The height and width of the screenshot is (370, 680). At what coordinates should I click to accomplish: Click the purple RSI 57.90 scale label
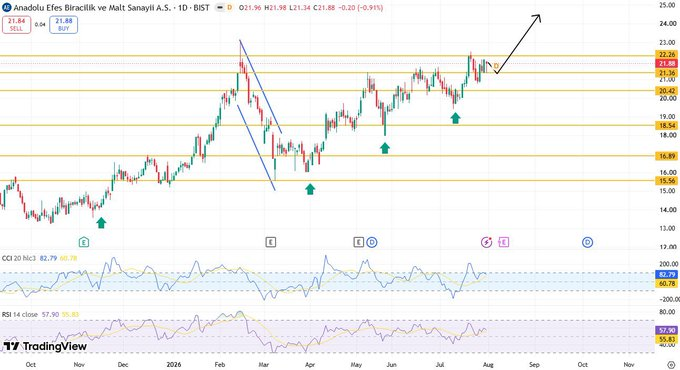pyautogui.click(x=667, y=331)
